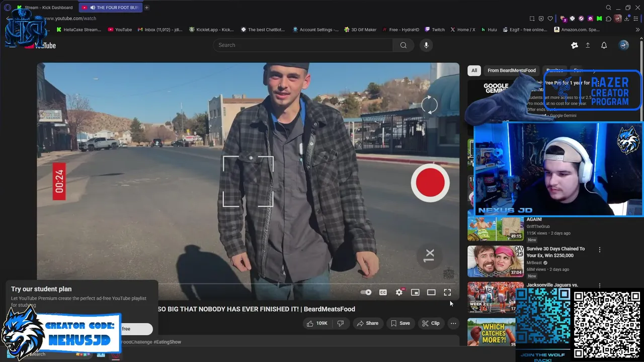This screenshot has height=362, width=644.
Task: Click YouTube search magnifier button
Action: point(404,45)
